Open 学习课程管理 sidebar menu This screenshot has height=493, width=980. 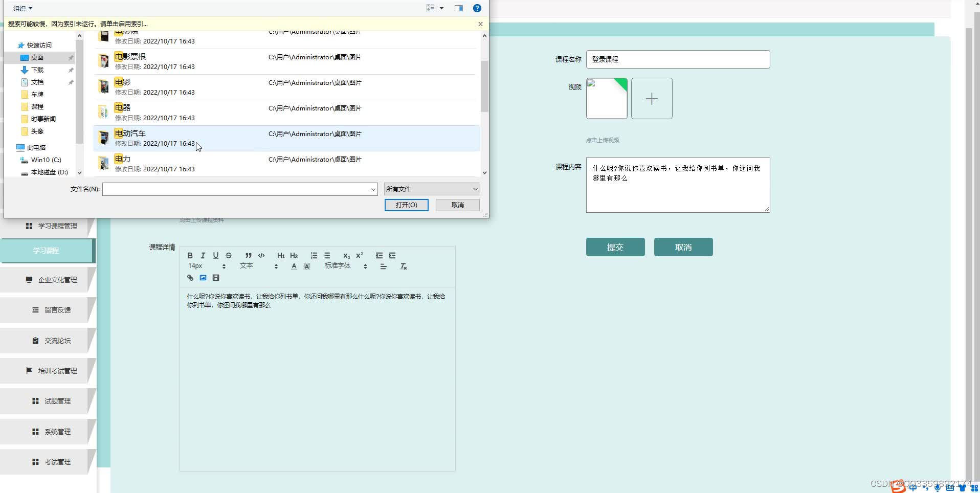point(48,226)
